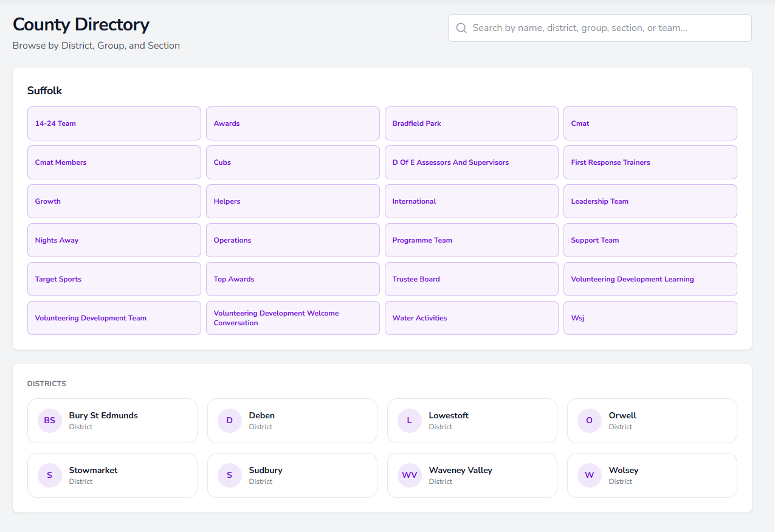
Task: Open the Helpers card
Action: coord(293,201)
